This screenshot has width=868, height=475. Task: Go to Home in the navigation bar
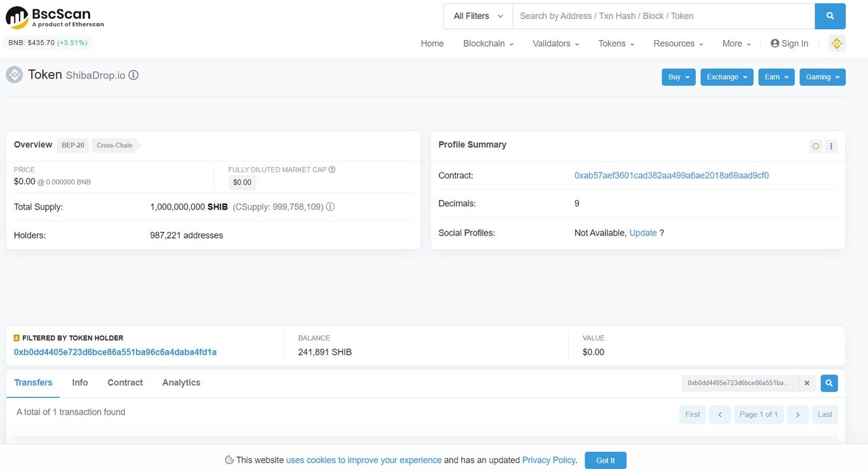tap(432, 43)
